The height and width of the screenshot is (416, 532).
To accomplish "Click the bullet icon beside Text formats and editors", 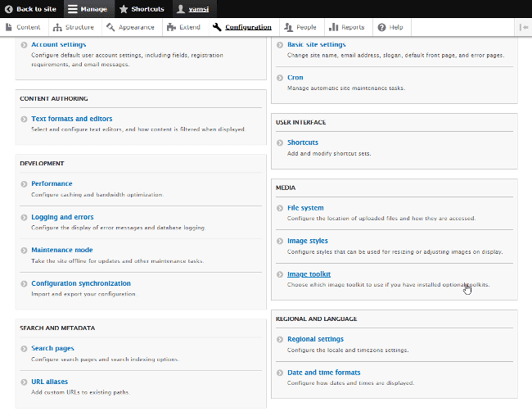I will [x=24, y=120].
